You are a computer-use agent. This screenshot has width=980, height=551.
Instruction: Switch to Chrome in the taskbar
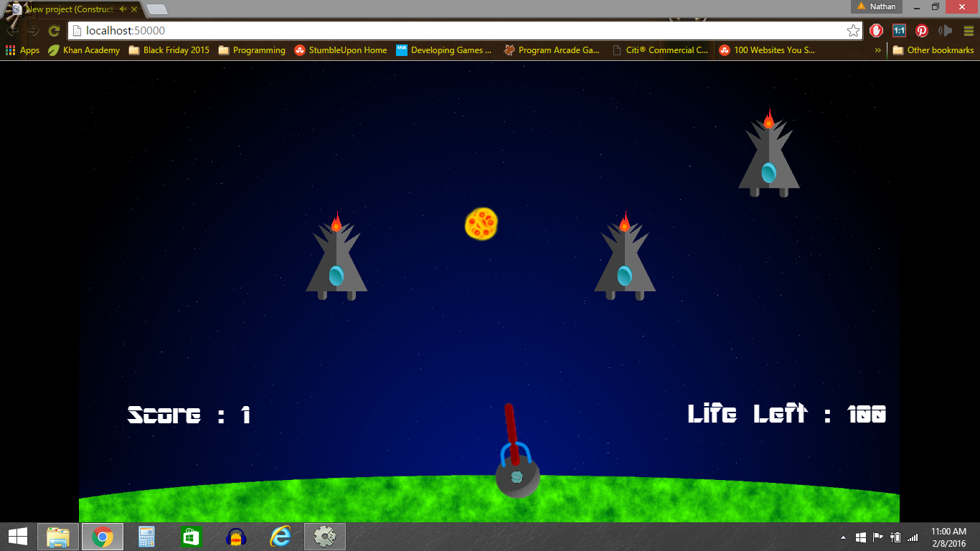[103, 537]
